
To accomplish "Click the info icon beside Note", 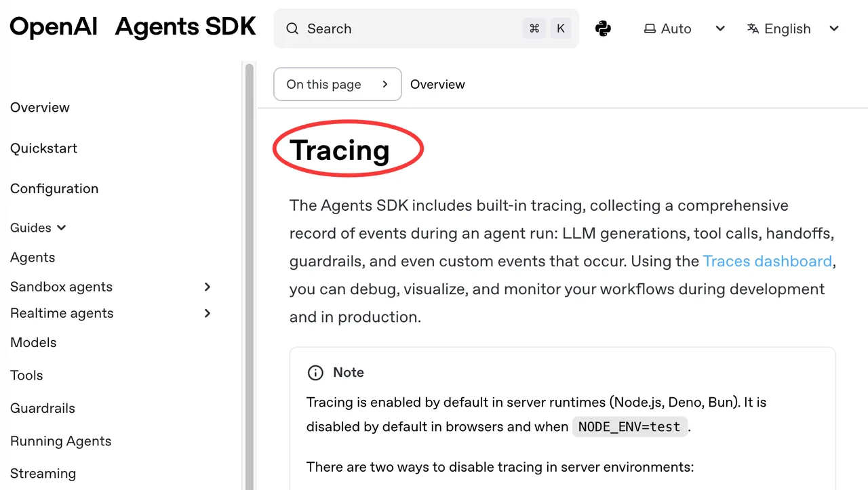I will click(x=315, y=373).
